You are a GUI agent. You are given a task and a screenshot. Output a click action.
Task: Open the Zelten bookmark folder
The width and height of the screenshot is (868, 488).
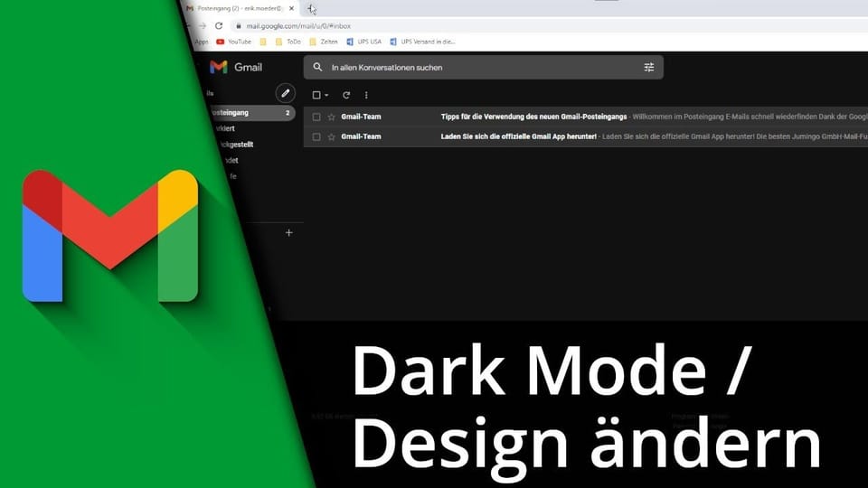[x=324, y=42]
